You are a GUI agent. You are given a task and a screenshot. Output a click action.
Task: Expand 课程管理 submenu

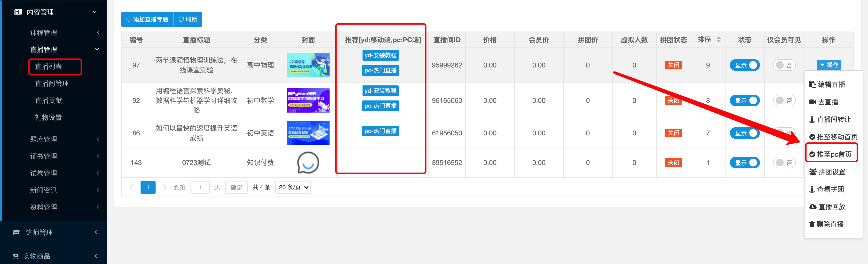point(98,33)
